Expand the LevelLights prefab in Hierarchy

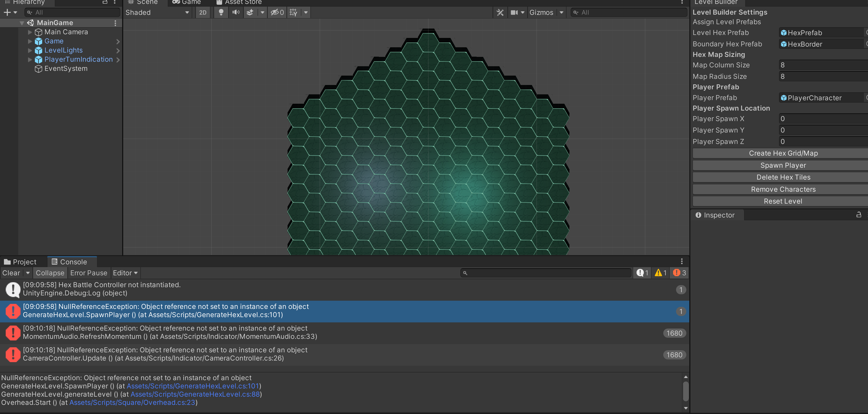coord(30,50)
